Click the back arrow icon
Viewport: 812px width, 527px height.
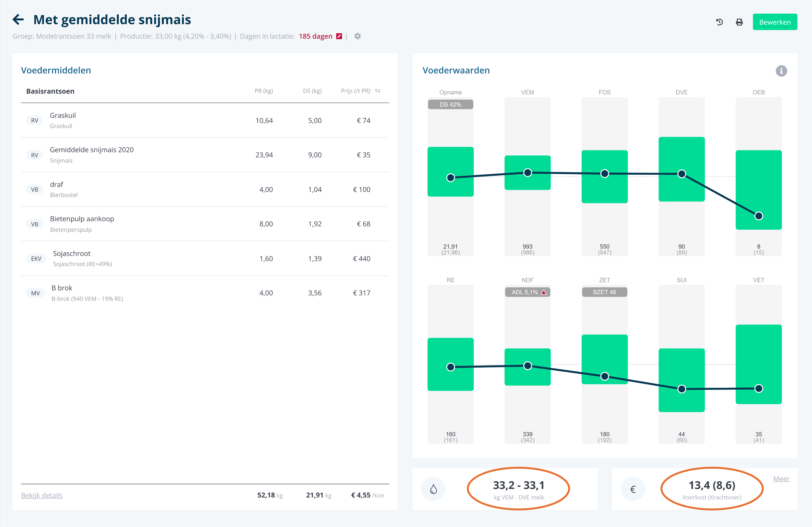pos(18,20)
